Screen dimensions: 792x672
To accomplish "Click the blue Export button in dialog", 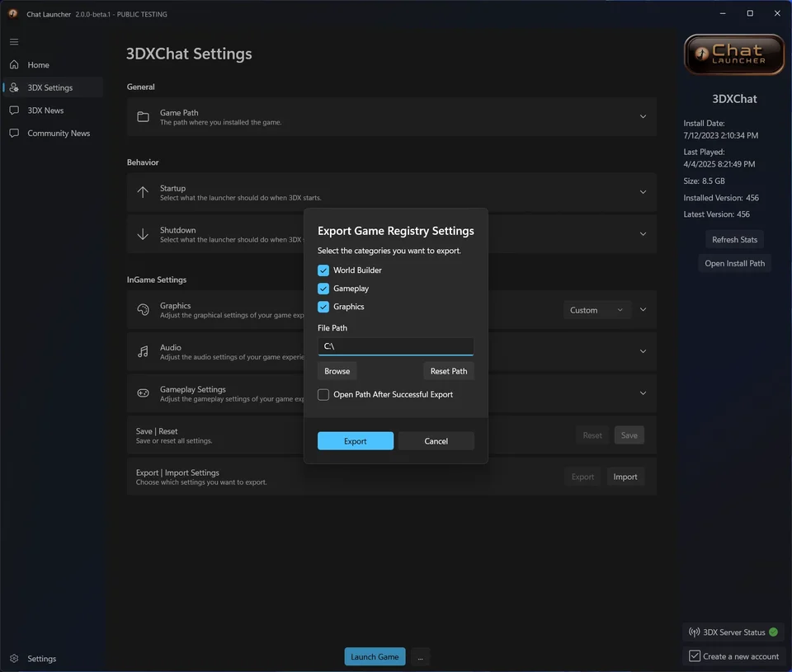I will tap(355, 441).
